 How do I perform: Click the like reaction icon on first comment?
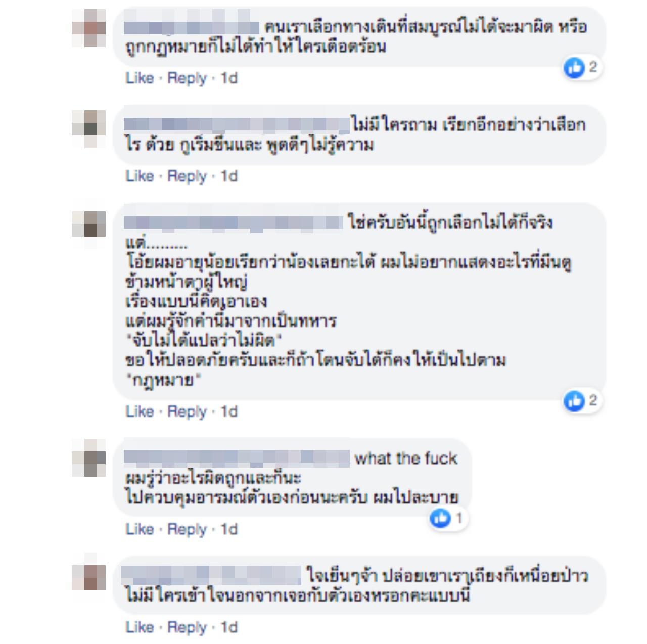[x=574, y=68]
